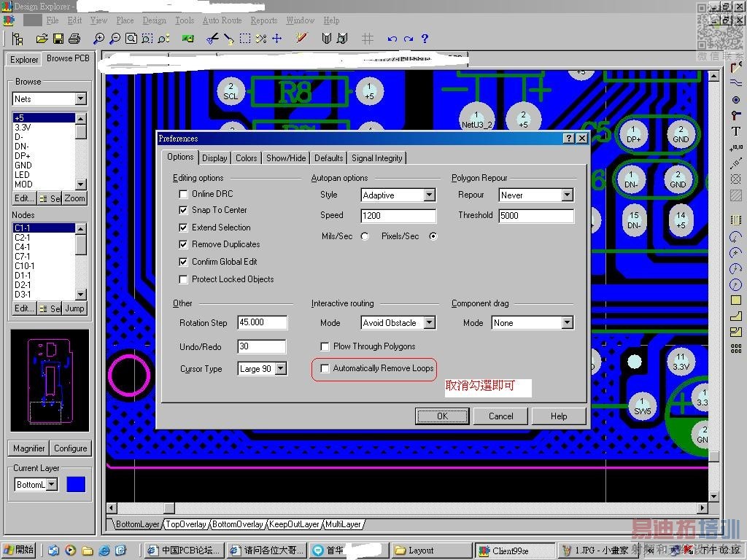Switch to Client99se in the taskbar

coord(516,551)
